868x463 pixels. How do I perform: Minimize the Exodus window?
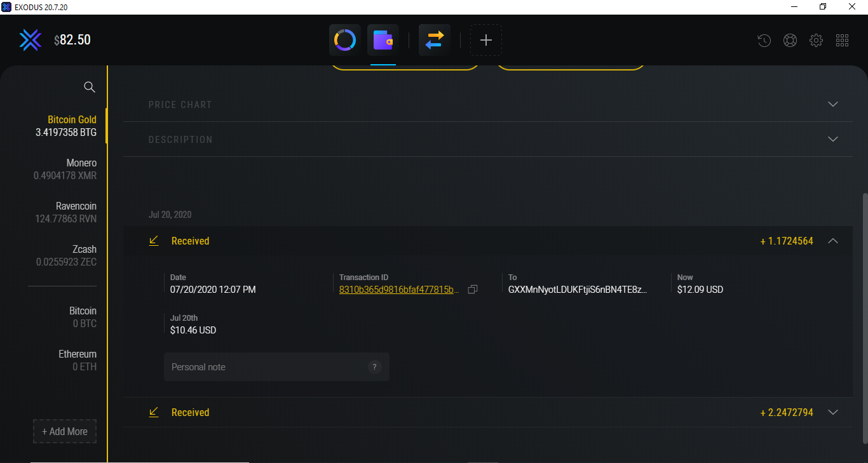[794, 7]
